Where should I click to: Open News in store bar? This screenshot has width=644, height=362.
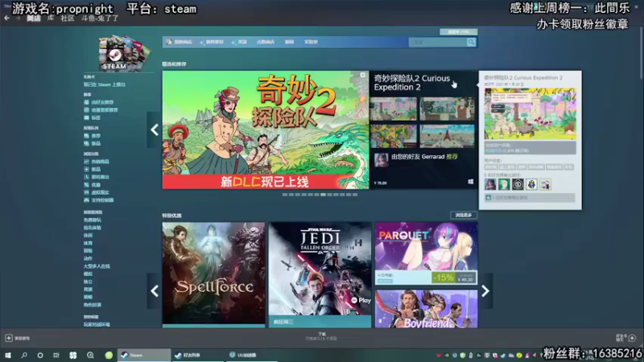click(289, 42)
